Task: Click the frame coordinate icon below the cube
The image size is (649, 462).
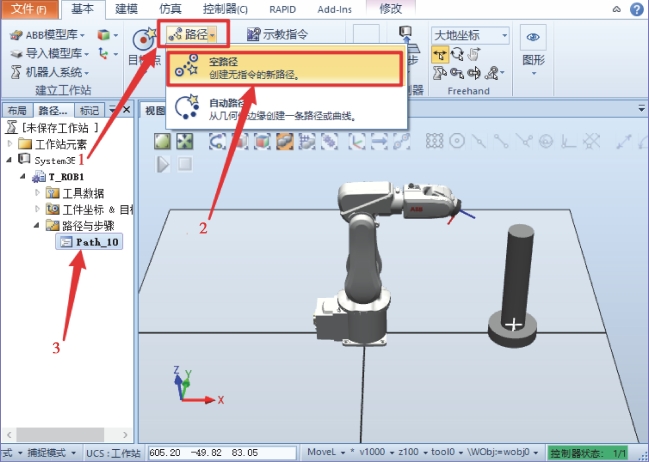Action: click(x=103, y=53)
